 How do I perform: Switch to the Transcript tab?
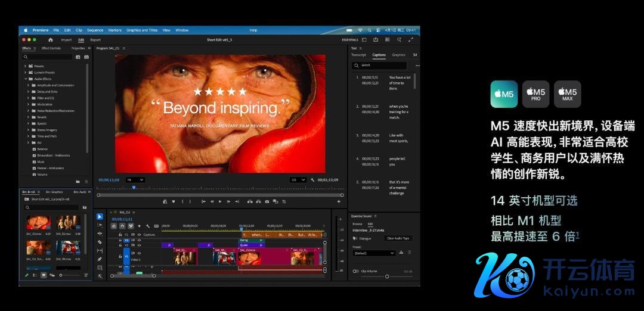(x=358, y=55)
